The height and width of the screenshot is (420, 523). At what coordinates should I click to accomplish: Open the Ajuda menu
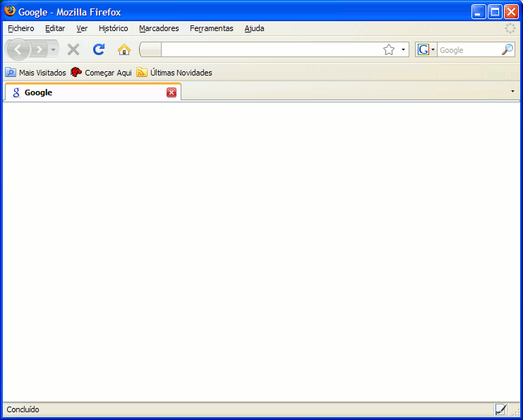(x=255, y=28)
